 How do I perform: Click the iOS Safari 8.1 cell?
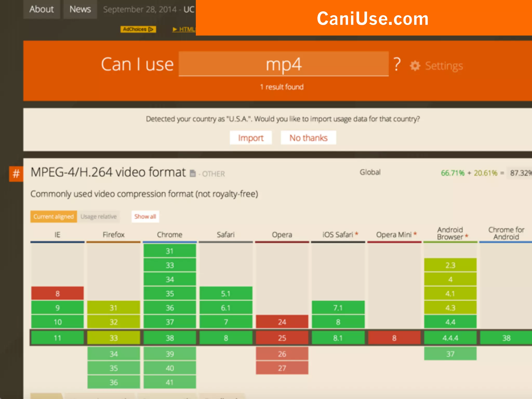(338, 338)
